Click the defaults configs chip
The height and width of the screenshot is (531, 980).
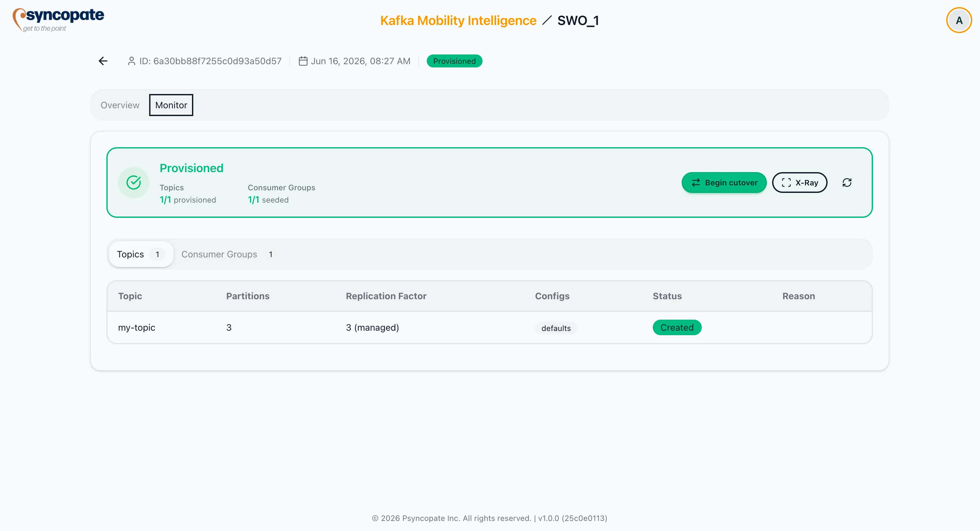(556, 328)
